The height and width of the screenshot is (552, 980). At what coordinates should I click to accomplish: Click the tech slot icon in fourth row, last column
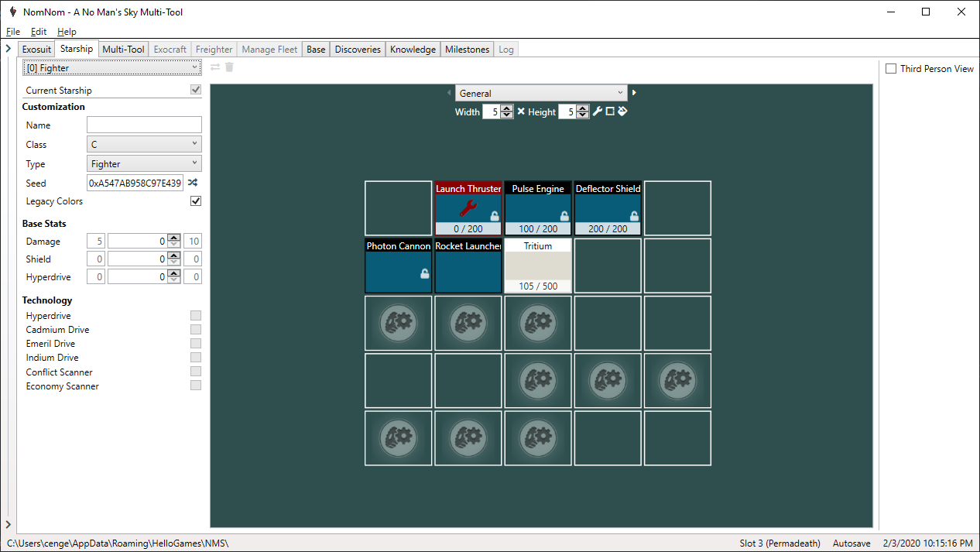pos(677,382)
